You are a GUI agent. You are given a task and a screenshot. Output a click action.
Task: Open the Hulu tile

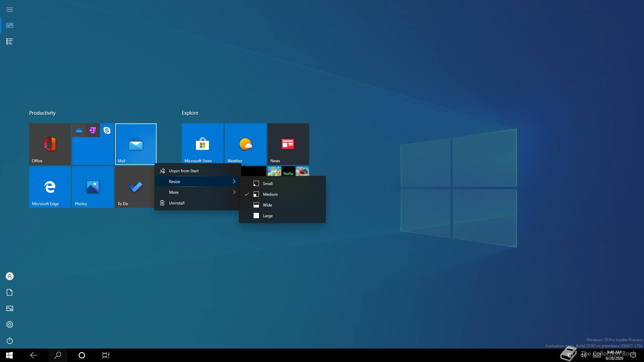[288, 171]
